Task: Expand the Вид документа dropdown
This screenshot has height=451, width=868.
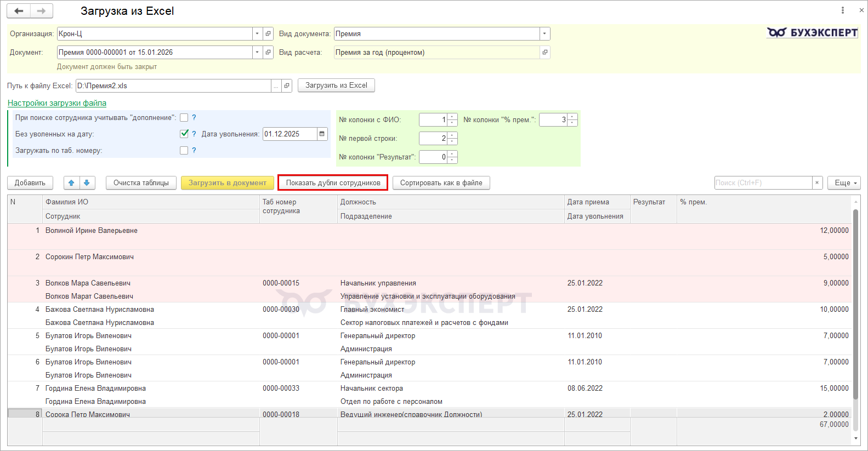Action: point(544,34)
